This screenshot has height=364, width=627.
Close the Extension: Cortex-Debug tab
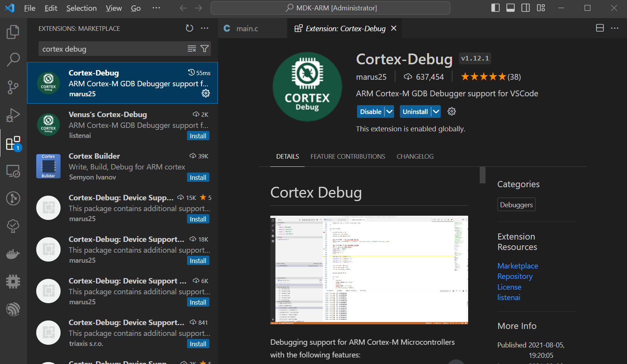pos(394,29)
